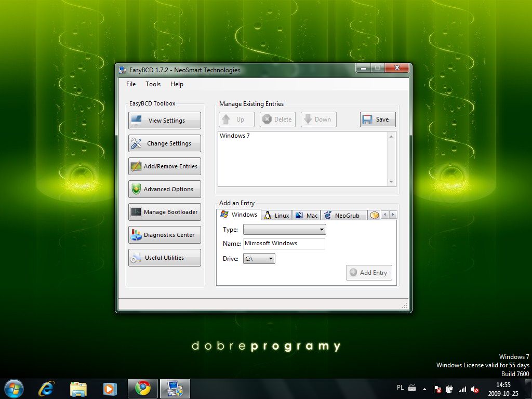The image size is (532, 399).
Task: Launch Internet Explorer from taskbar
Action: click(46, 389)
